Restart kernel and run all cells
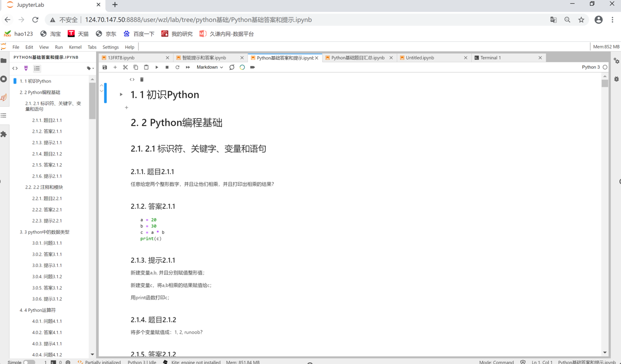The height and width of the screenshot is (364, 621). [x=188, y=67]
